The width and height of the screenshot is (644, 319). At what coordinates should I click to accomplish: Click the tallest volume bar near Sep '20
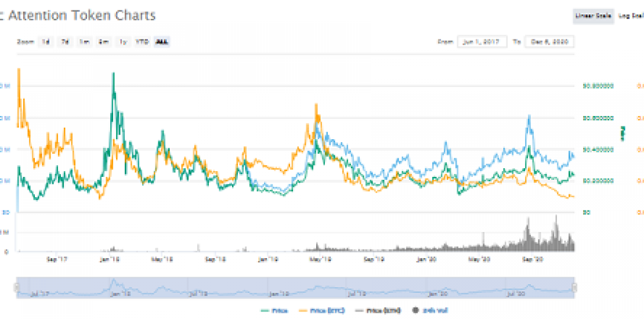click(x=556, y=217)
